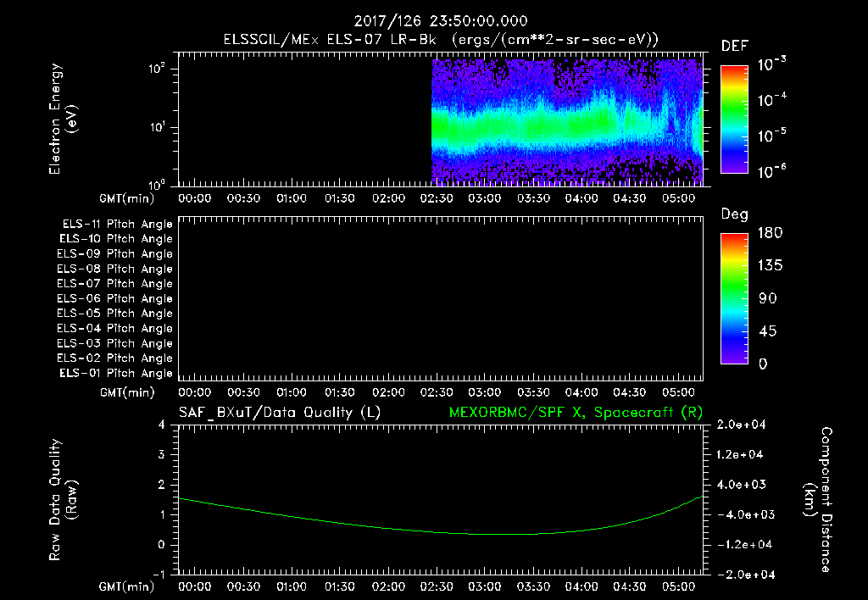Screen dimensions: 868x600
Task: Click the 10^1 electron energy tick label
Action: click(157, 127)
